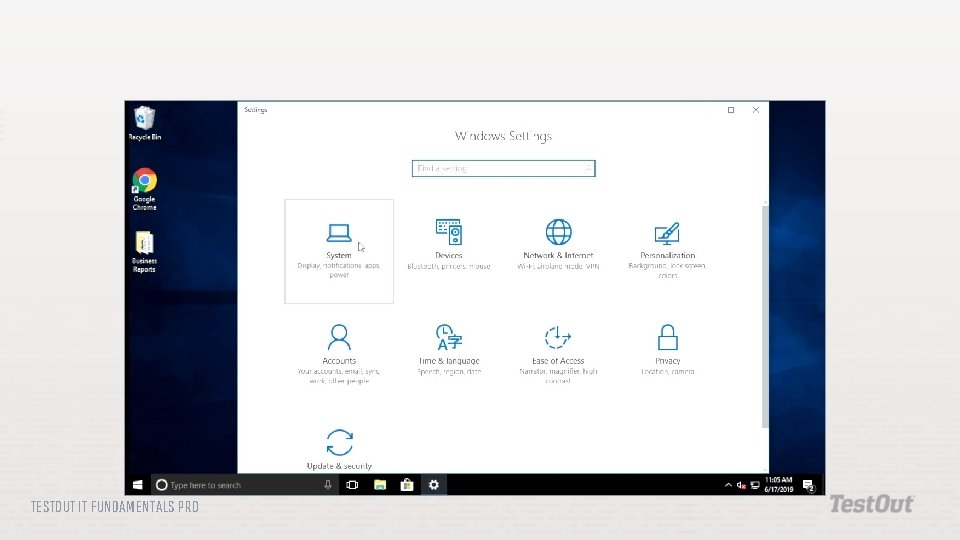Open Network & Internet settings
The image size is (960, 540).
coord(558,245)
